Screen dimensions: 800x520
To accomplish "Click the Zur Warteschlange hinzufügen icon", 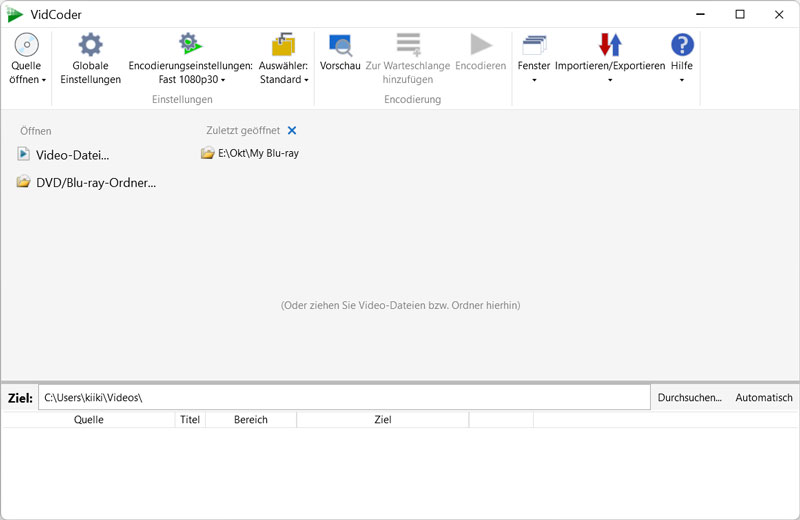I will pos(408,44).
